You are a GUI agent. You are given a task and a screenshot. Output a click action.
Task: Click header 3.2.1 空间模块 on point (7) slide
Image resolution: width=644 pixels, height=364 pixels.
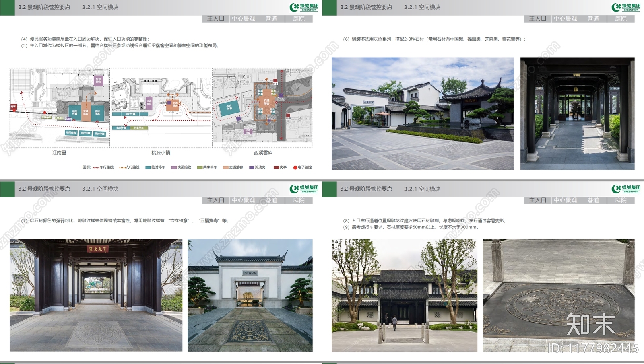100,189
